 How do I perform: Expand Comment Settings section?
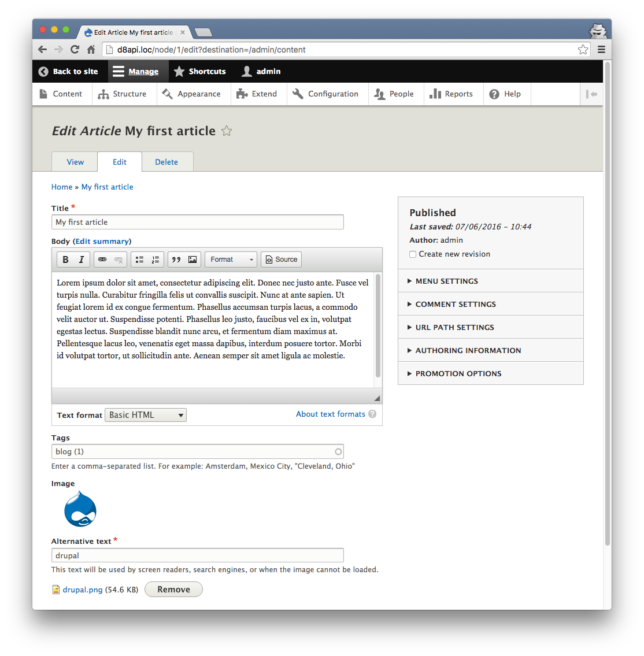[490, 304]
